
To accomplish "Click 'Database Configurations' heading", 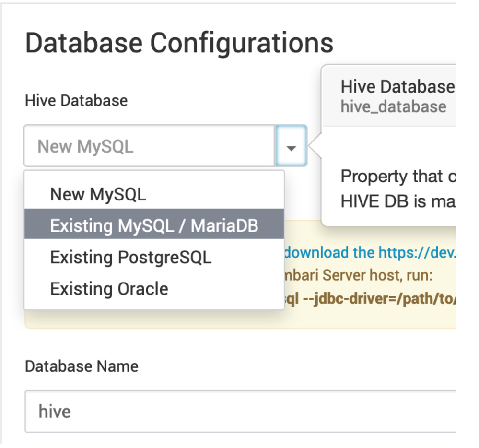I will point(179,43).
